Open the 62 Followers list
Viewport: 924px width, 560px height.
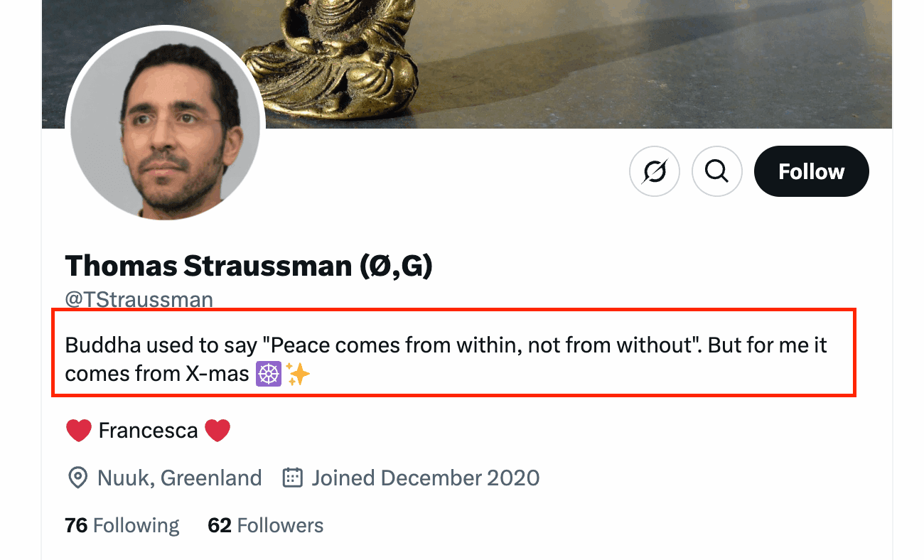[265, 525]
